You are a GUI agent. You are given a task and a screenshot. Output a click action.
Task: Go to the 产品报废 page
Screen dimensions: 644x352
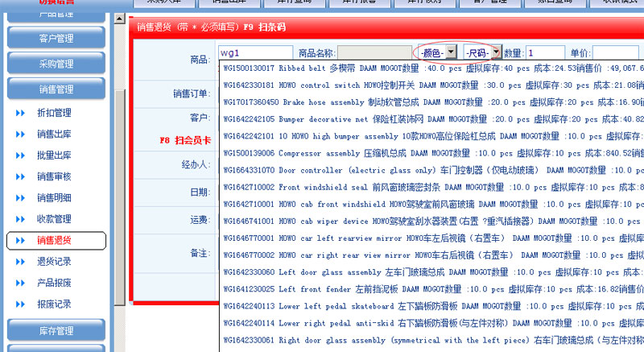tap(54, 283)
